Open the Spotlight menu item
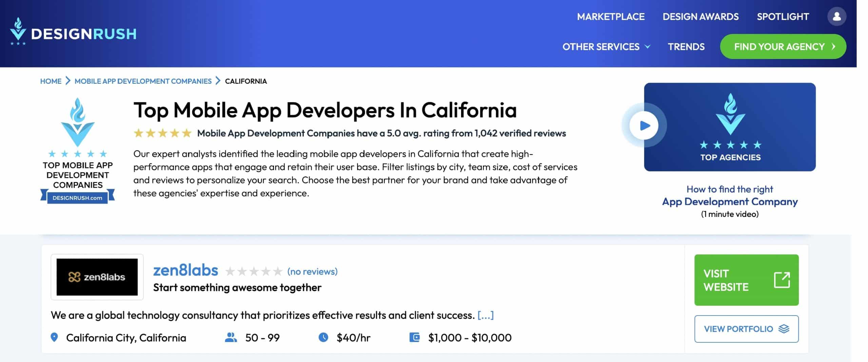Viewport: 868px width, 362px height. point(783,17)
